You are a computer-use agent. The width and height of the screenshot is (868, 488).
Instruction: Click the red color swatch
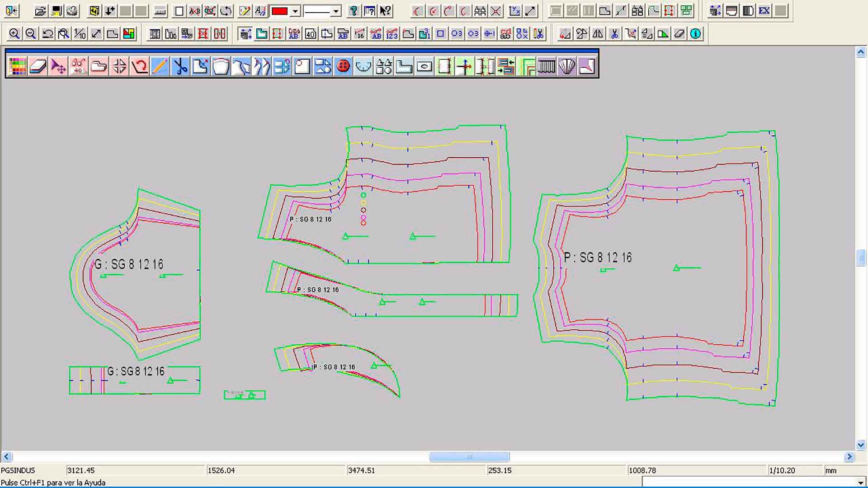pyautogui.click(x=279, y=11)
